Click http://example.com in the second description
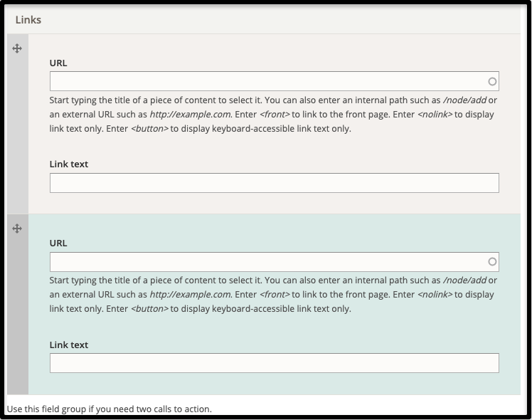This screenshot has width=532, height=420. [190, 295]
